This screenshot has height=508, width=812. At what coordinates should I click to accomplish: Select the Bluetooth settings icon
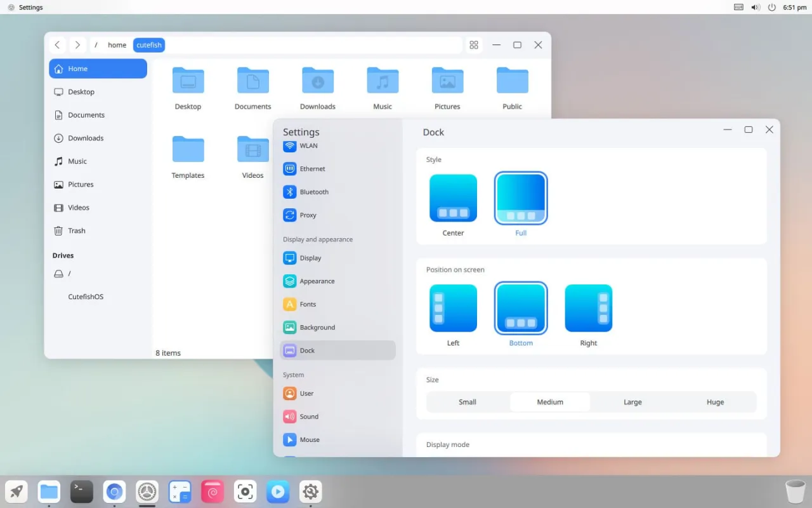pyautogui.click(x=291, y=192)
